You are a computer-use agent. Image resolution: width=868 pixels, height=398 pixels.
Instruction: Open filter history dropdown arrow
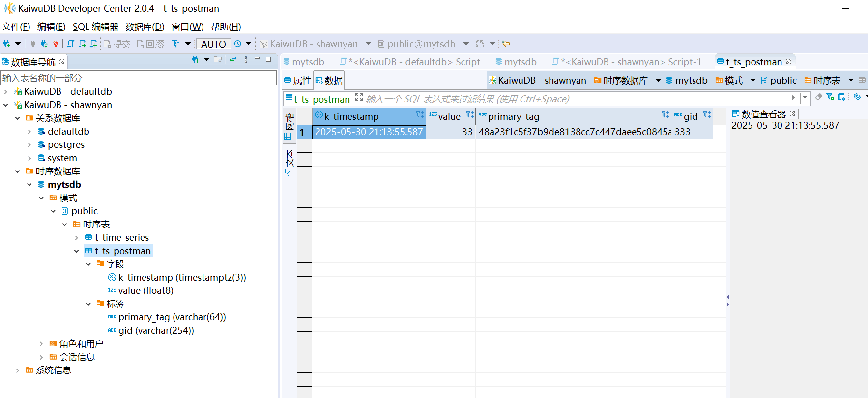point(805,97)
